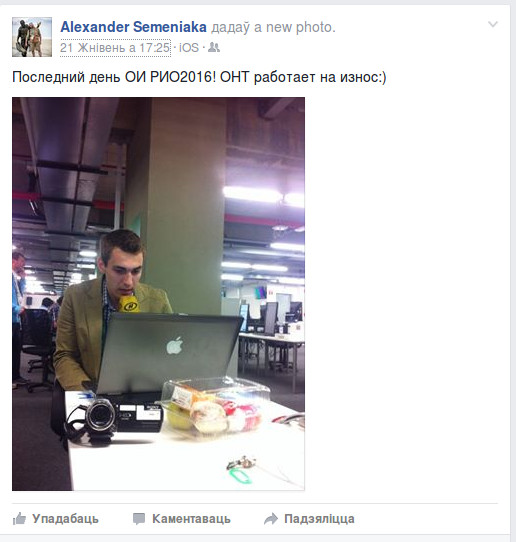
Task: Click the iOS source link
Action: pyautogui.click(x=189, y=48)
